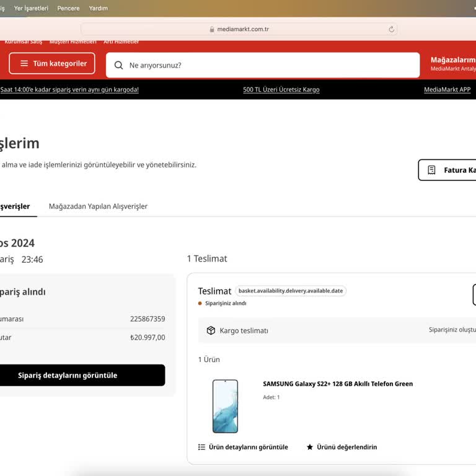The image size is (476, 476).
Task: Open SAMSUNG Galaxy S22+ 128 GB product title
Action: pos(338,384)
